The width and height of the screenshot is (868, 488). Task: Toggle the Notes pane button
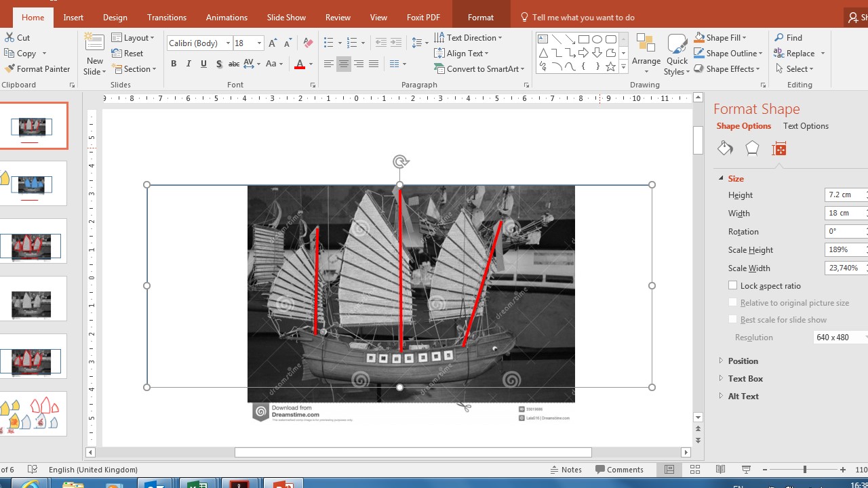pos(565,470)
